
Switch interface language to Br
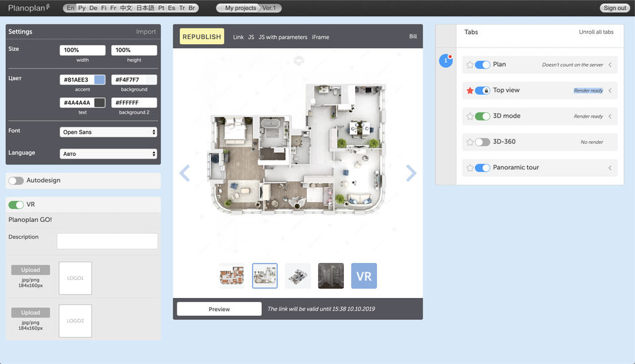tap(192, 8)
